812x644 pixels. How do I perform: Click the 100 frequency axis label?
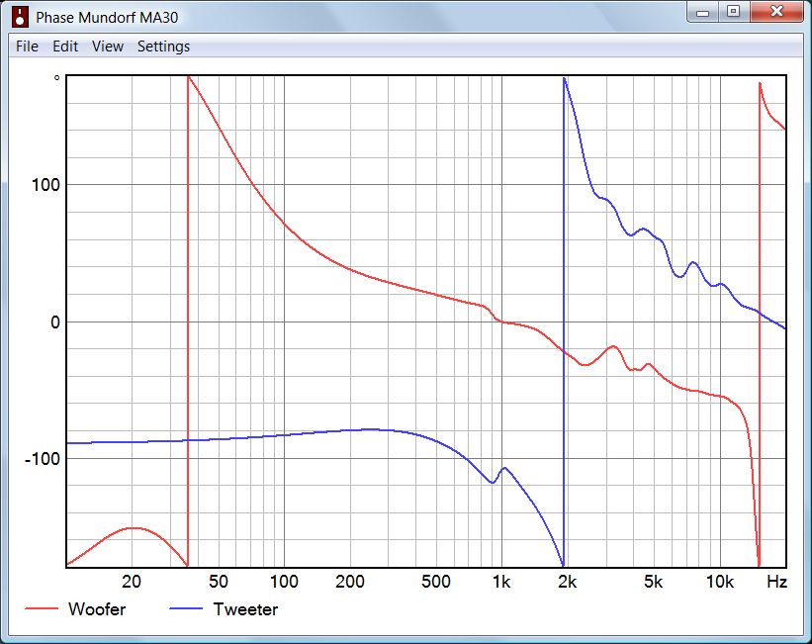(284, 582)
